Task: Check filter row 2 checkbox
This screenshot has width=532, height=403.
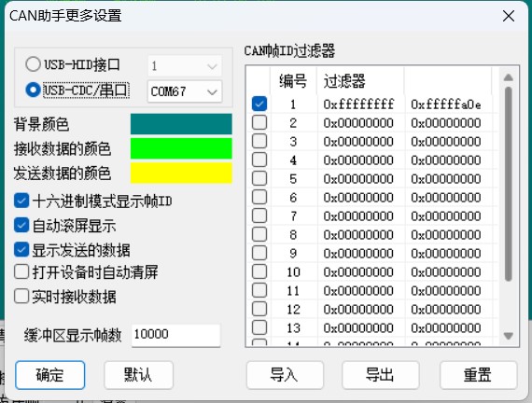Action: pyautogui.click(x=259, y=122)
